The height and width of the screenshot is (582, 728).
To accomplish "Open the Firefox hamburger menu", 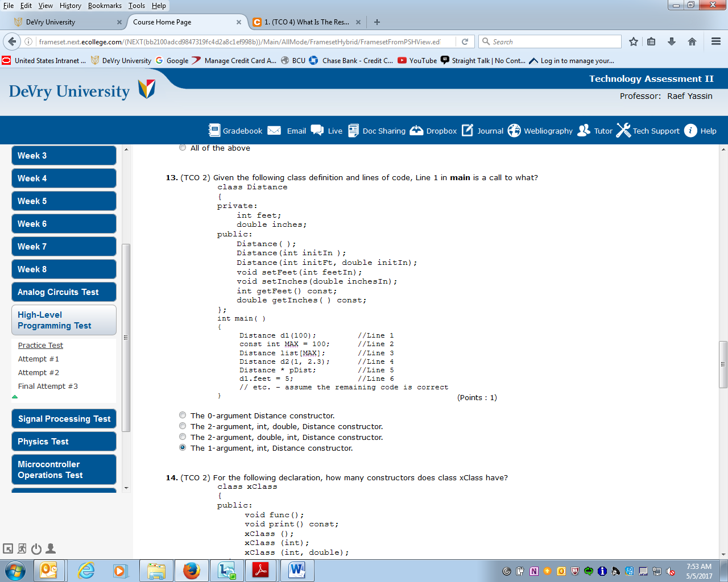I will tap(715, 41).
